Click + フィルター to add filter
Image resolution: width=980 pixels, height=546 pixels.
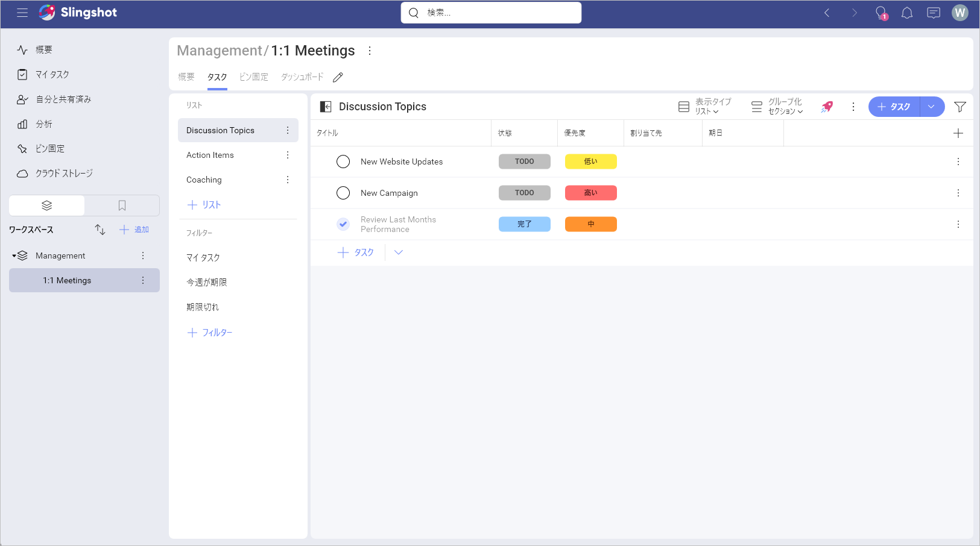(210, 333)
